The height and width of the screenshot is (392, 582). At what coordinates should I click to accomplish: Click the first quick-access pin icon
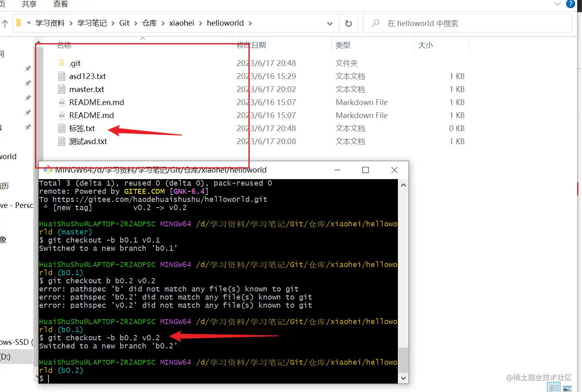[x=28, y=68]
